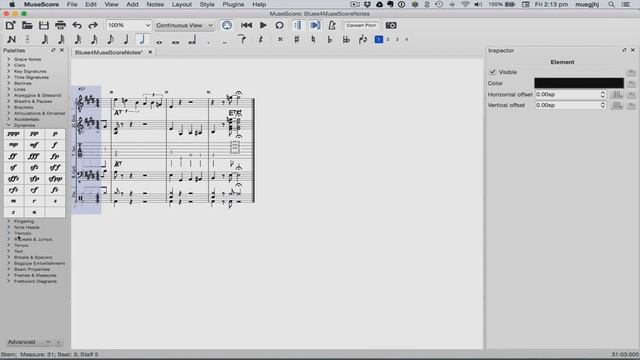Create a new score with the New icon
Image resolution: width=640 pixels, height=360 pixels.
11,25
